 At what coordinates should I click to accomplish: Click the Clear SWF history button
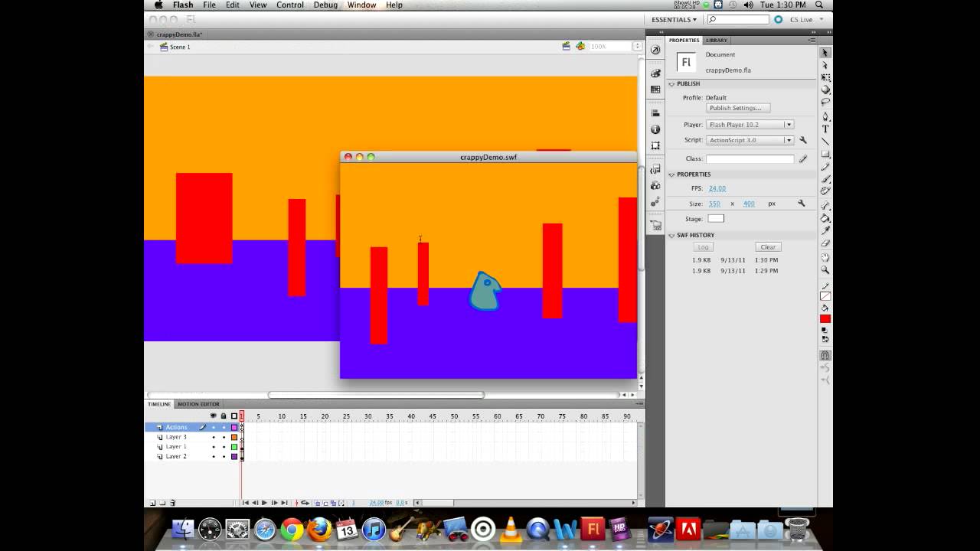768,247
